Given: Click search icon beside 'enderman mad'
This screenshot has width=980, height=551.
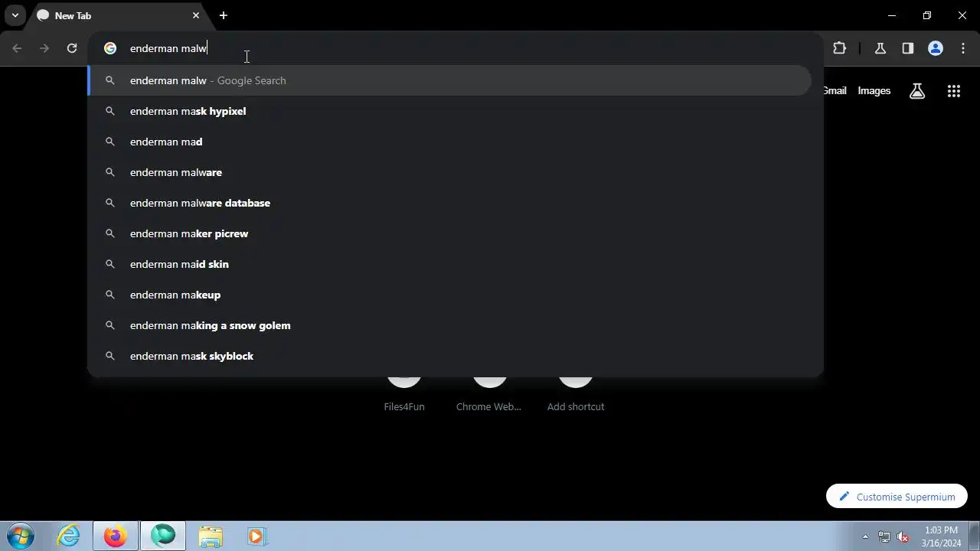Looking at the screenshot, I should pos(110,142).
